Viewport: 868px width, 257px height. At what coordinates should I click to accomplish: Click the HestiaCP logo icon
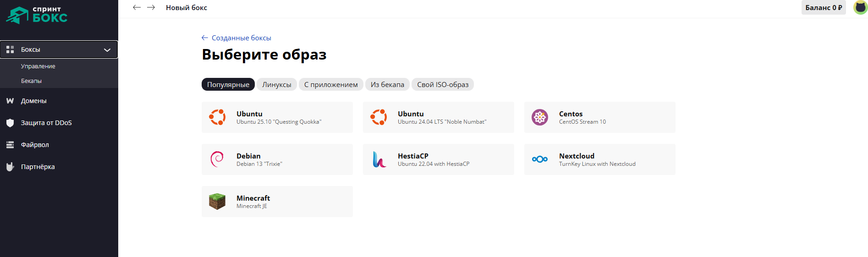click(x=379, y=159)
